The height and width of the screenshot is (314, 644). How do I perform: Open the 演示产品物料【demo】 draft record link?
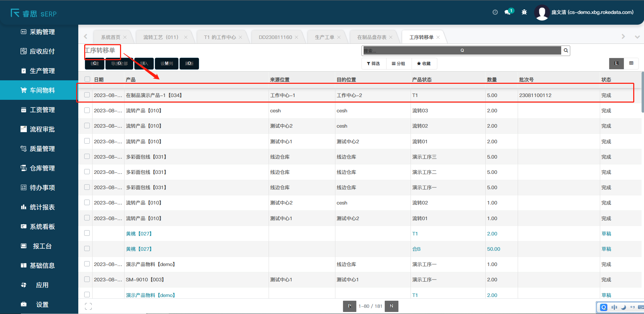(150, 295)
